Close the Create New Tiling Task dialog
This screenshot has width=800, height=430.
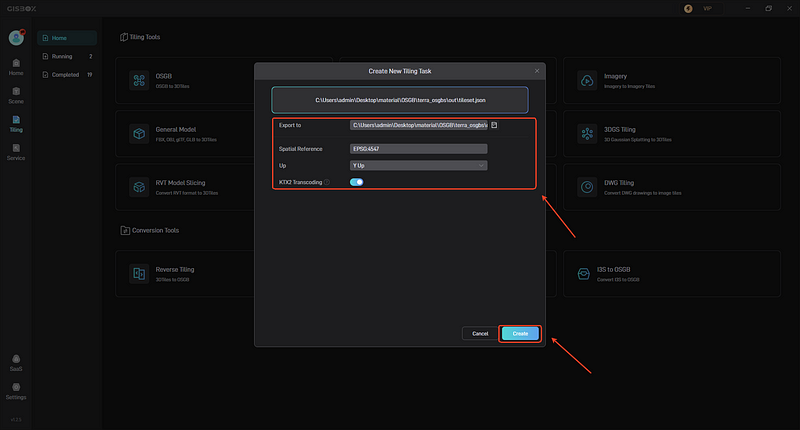pyautogui.click(x=537, y=71)
